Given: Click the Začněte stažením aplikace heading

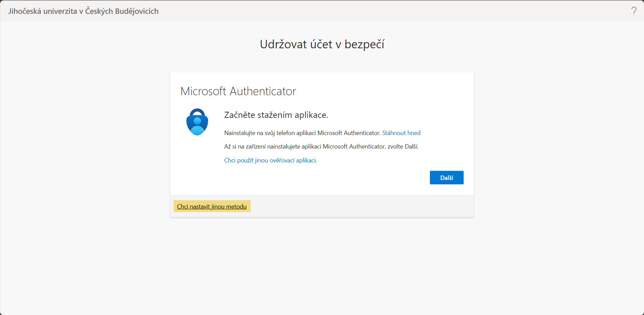Looking at the screenshot, I should click(276, 115).
